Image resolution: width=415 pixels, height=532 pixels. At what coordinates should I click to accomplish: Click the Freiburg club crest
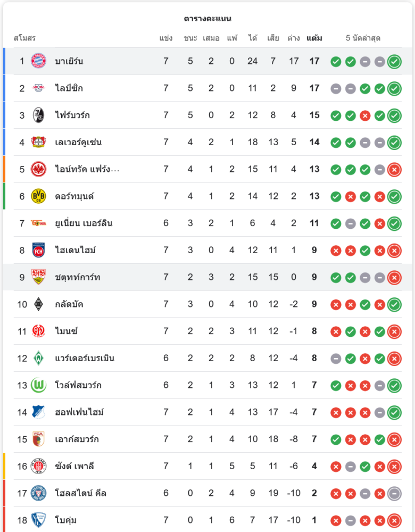pyautogui.click(x=38, y=115)
